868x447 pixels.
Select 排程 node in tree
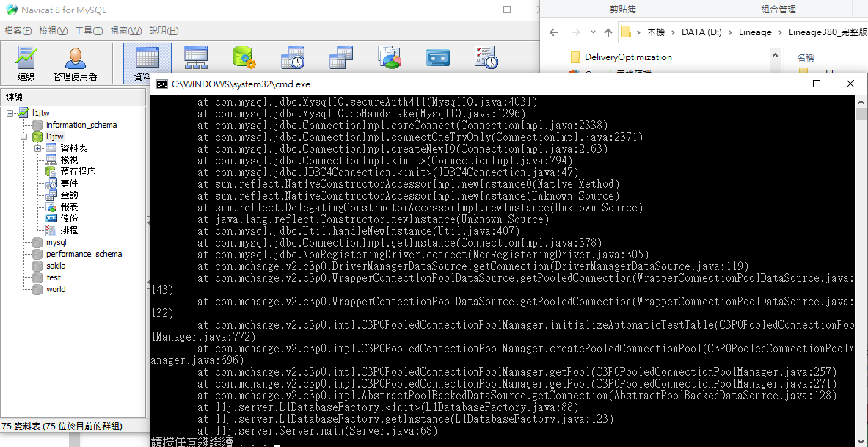coord(69,230)
